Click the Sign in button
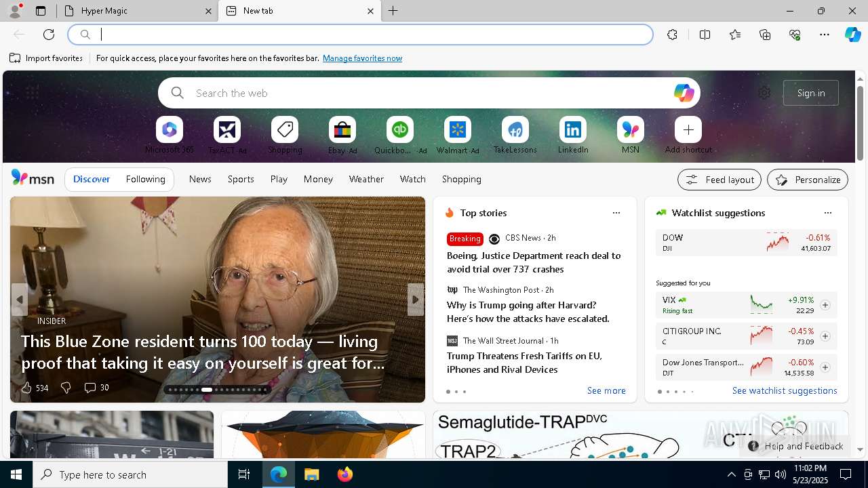The height and width of the screenshot is (488, 868). click(811, 93)
